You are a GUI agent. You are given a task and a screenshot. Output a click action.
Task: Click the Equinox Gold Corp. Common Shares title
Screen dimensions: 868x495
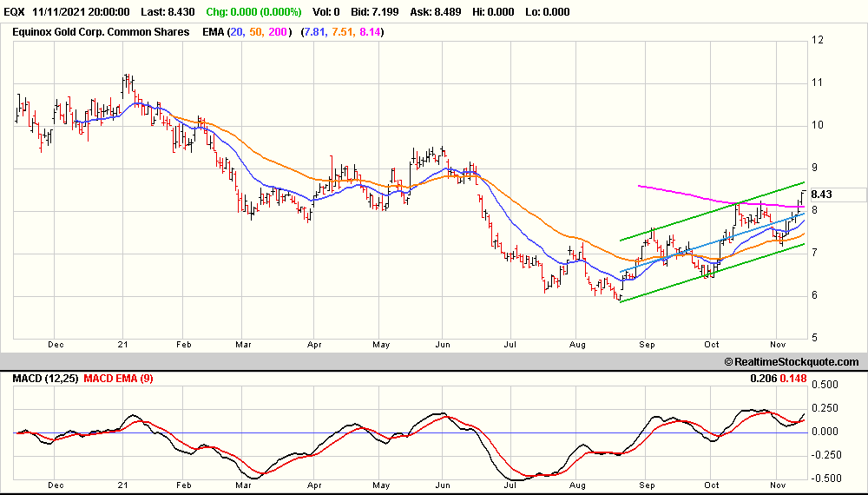[100, 32]
